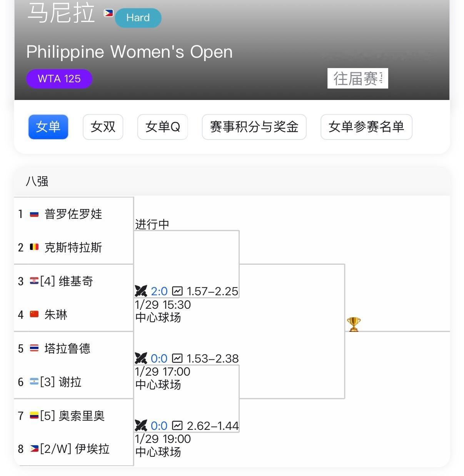464x476 pixels.
Task: Select the 女单 tab
Action: coord(48,127)
